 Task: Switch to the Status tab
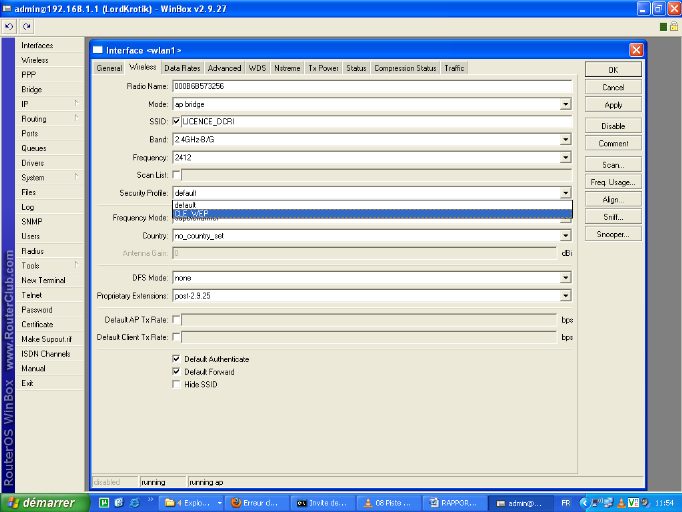click(x=356, y=68)
